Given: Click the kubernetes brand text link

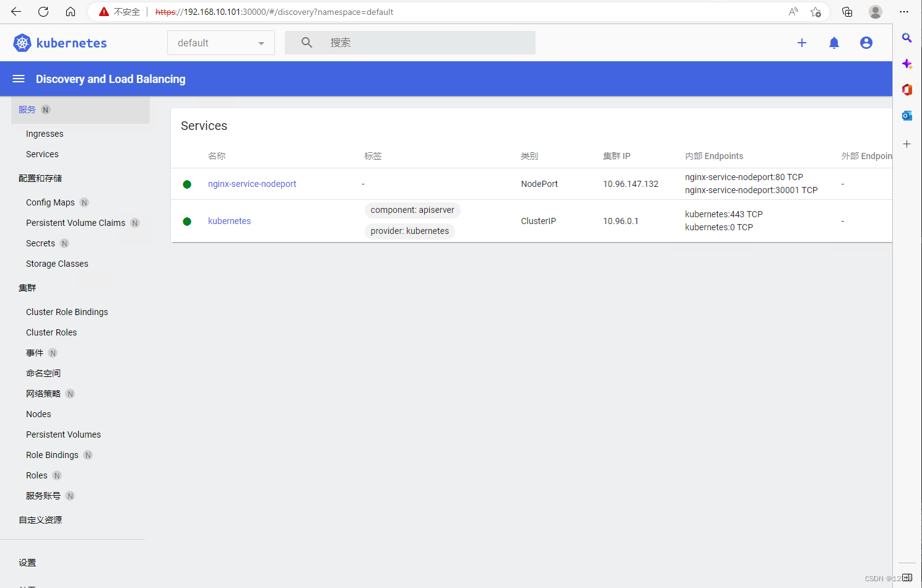Looking at the screenshot, I should click(71, 43).
